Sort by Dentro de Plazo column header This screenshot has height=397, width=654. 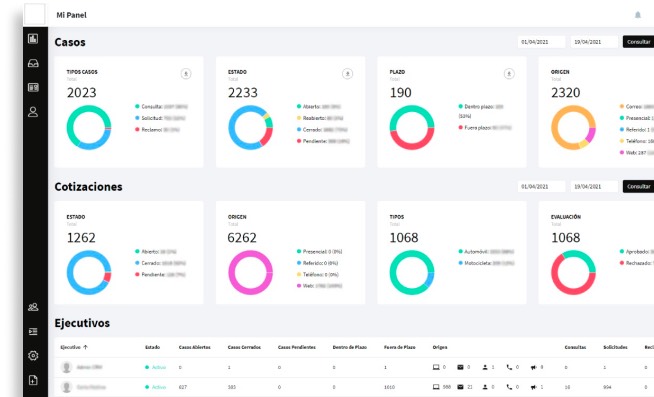point(350,347)
